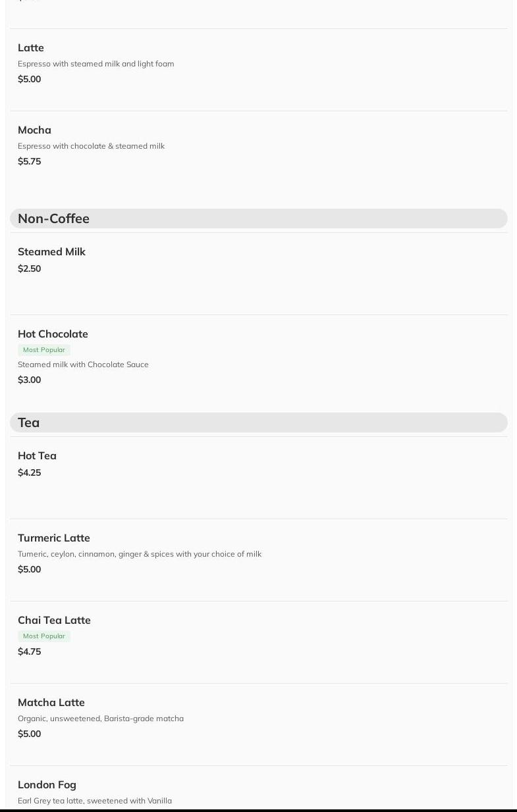Select the Chai Tea Latte item
This screenshot has height=812, width=517.
[54, 620]
